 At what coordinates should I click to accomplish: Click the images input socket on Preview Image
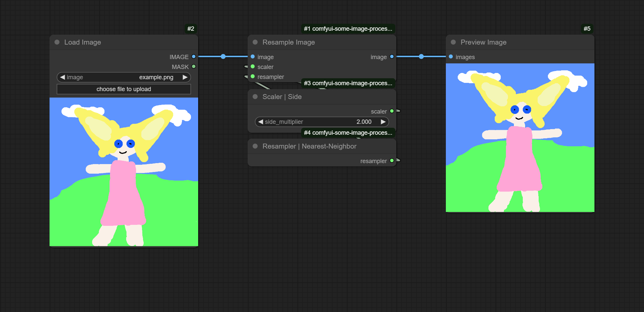(x=451, y=57)
